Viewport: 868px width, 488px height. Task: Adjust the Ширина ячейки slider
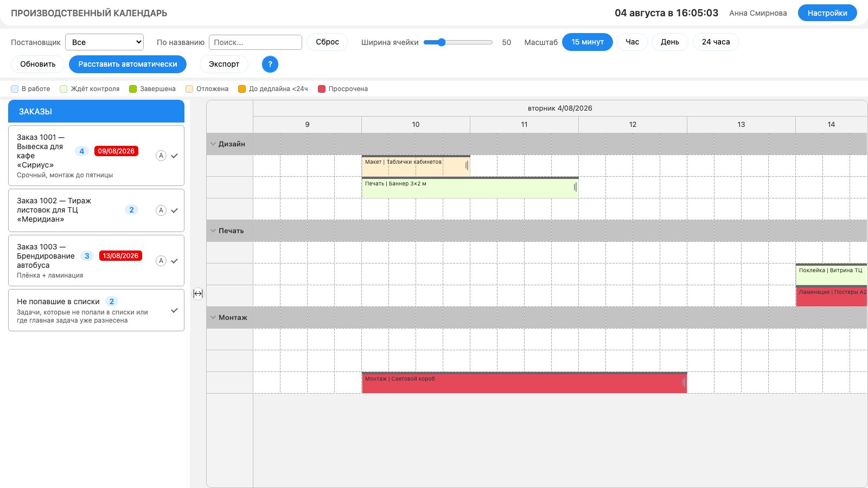(458, 42)
